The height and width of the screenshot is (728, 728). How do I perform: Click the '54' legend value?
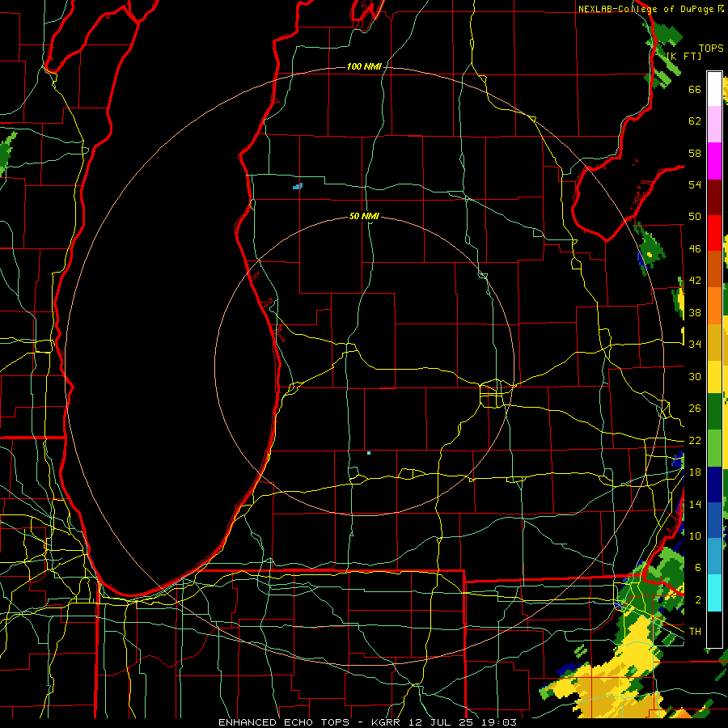click(695, 184)
